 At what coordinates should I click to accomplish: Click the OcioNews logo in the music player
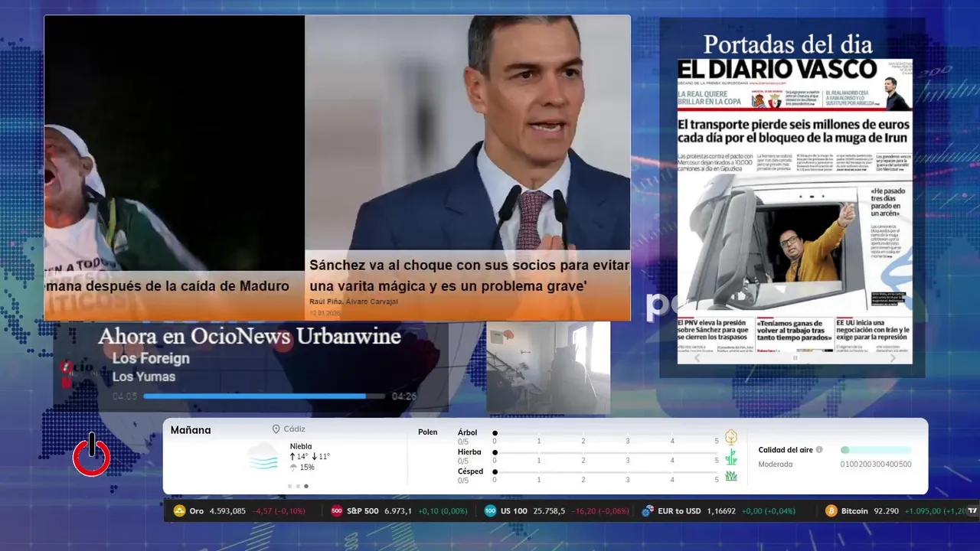[x=77, y=373]
